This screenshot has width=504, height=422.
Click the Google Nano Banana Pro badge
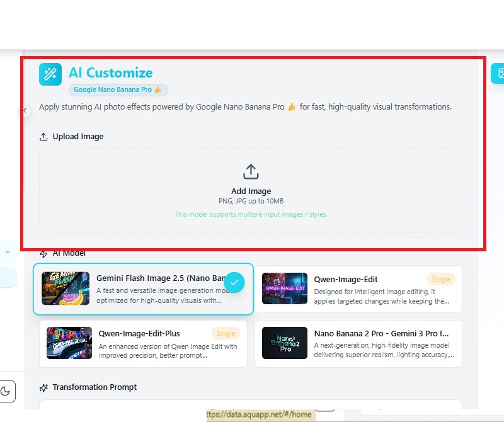[x=118, y=89]
